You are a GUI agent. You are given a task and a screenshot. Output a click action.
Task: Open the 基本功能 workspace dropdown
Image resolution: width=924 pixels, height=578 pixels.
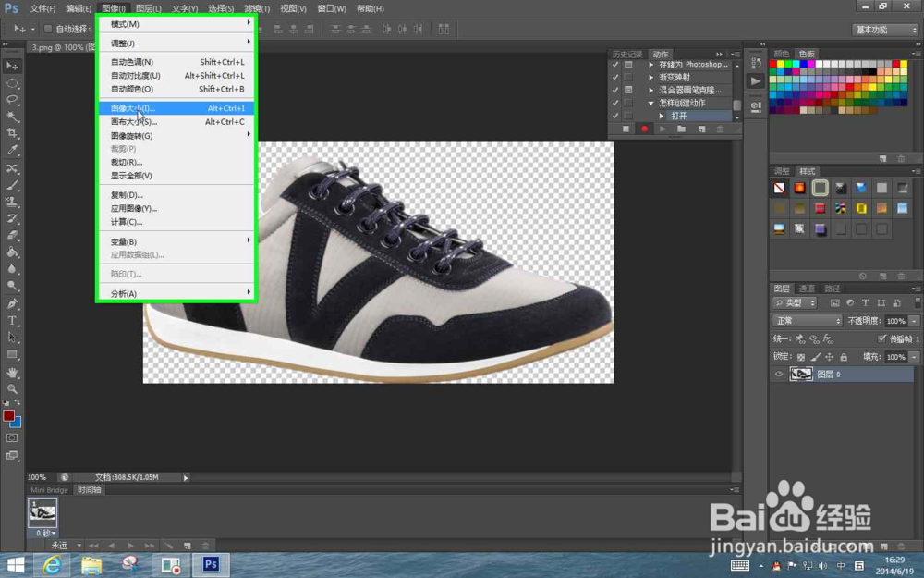tap(885, 30)
